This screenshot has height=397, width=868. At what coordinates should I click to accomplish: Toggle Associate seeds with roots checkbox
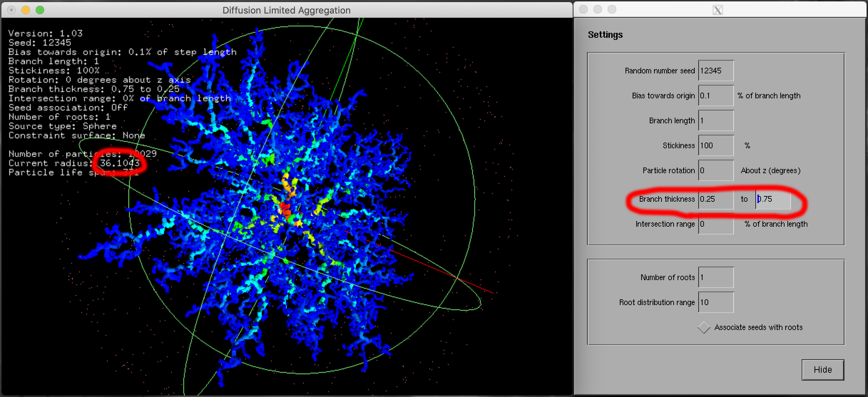704,327
